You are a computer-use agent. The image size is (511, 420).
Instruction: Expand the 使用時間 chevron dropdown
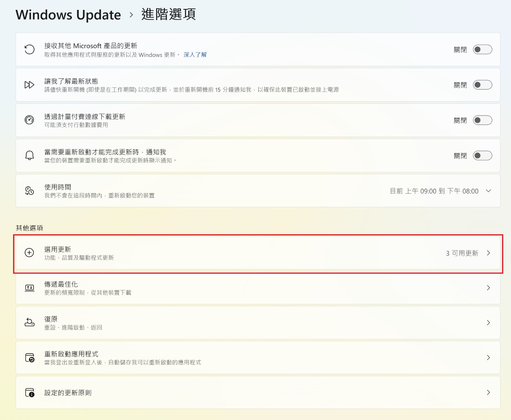click(488, 191)
